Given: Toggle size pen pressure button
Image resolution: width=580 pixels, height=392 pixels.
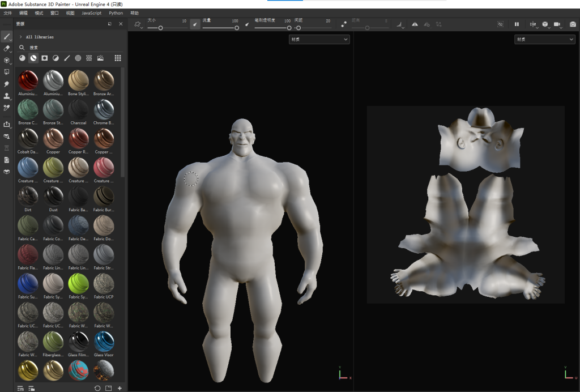Looking at the screenshot, I should pos(194,24).
